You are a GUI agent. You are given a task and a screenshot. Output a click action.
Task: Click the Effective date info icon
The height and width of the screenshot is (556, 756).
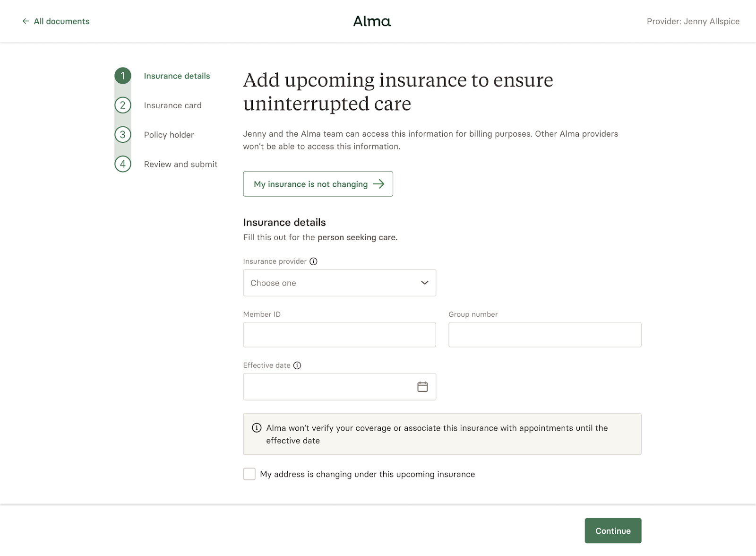pos(297,365)
